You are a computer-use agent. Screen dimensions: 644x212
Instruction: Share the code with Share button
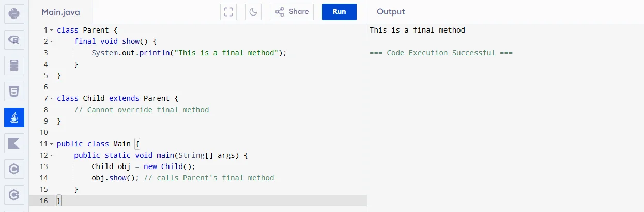[292, 12]
